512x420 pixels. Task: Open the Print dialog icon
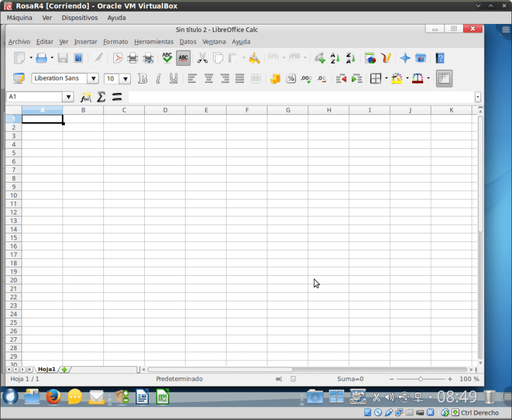click(x=133, y=58)
